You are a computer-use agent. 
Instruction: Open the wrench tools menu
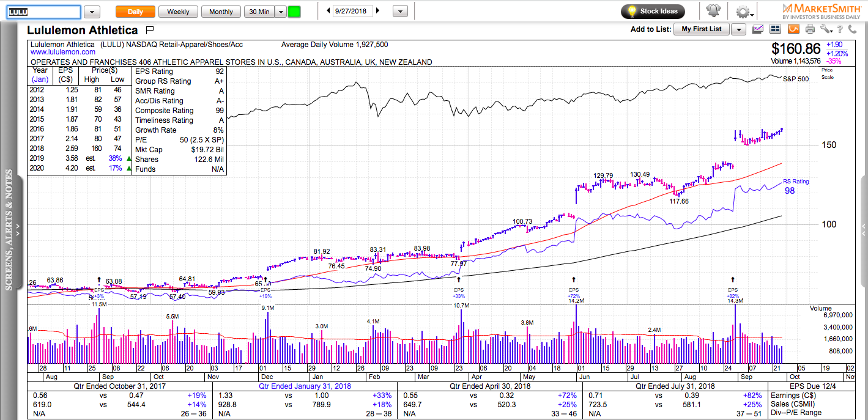click(x=826, y=29)
